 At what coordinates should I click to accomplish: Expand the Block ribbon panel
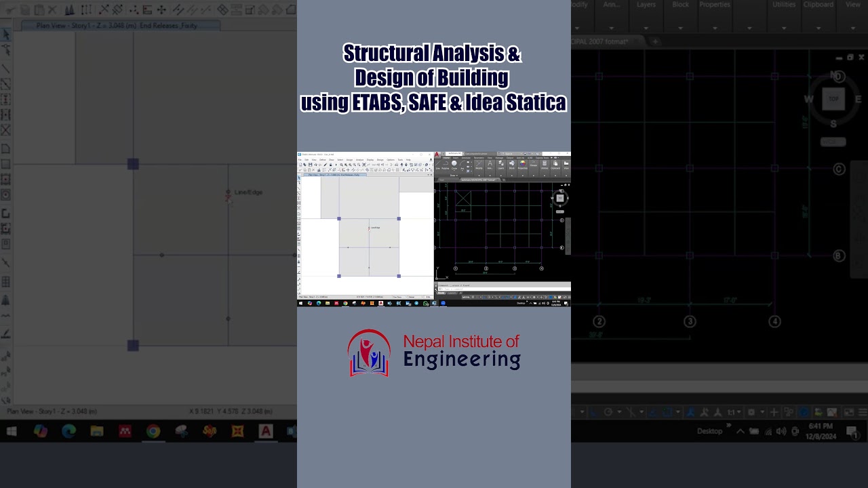click(x=680, y=28)
